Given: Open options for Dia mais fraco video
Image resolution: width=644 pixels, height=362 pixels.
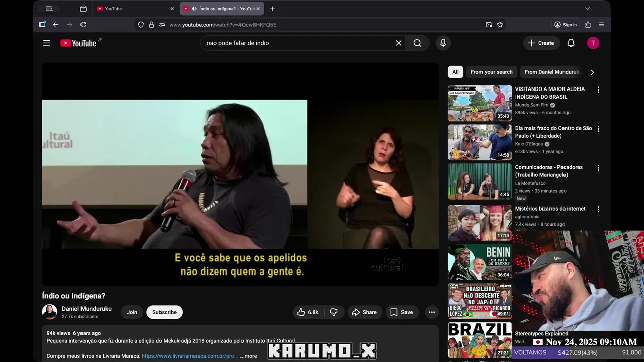Looking at the screenshot, I should (x=598, y=129).
